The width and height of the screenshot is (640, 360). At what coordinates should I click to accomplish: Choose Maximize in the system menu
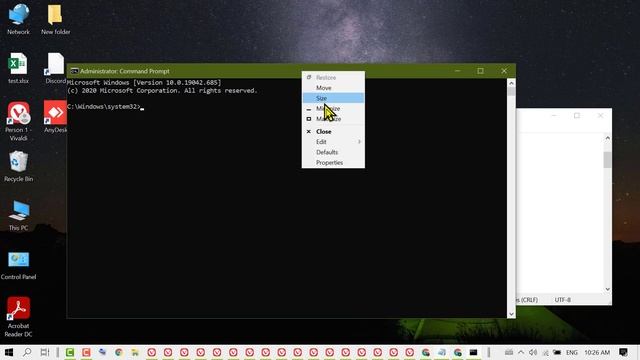click(x=333, y=119)
